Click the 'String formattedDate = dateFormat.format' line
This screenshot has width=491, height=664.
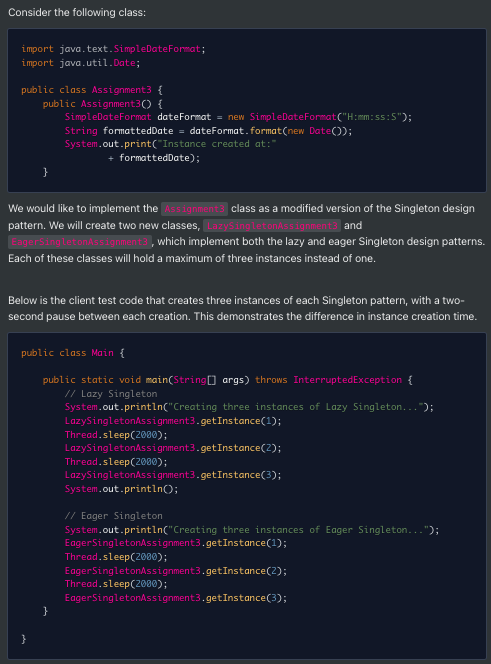coord(208,131)
